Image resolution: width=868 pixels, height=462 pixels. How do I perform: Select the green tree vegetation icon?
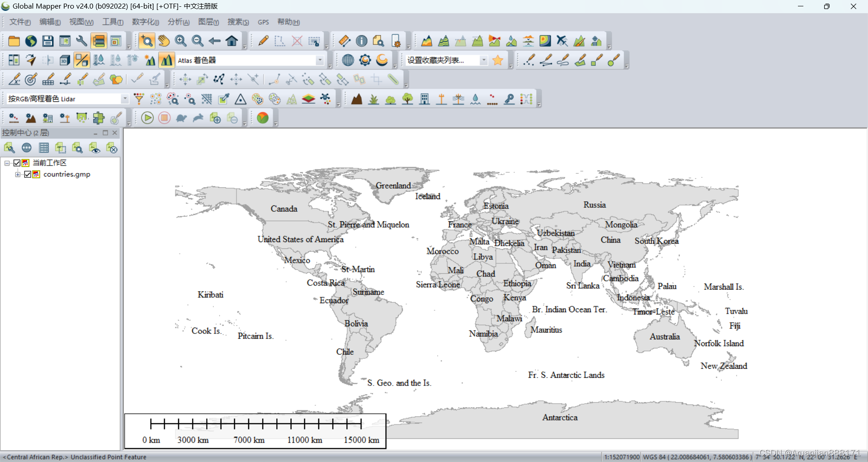click(408, 99)
